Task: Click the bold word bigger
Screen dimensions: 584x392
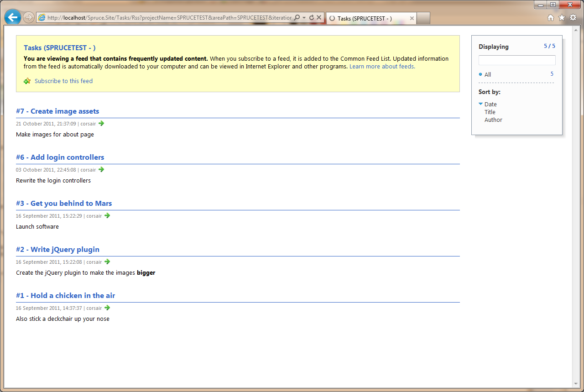Action: pyautogui.click(x=146, y=273)
